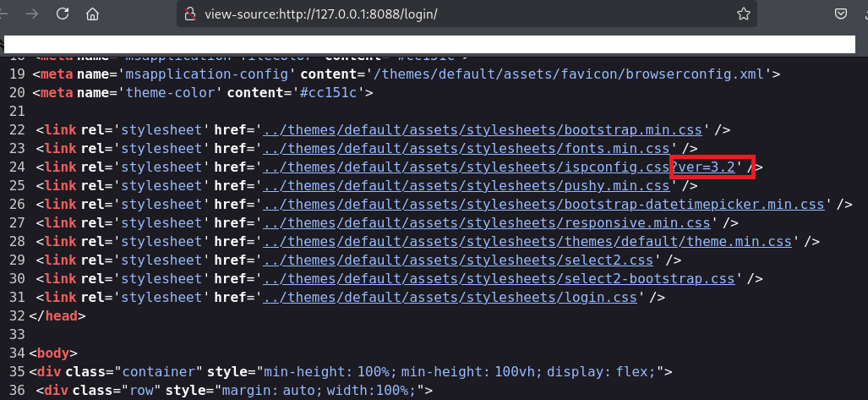Click the select2.css stylesheet link

(x=459, y=260)
